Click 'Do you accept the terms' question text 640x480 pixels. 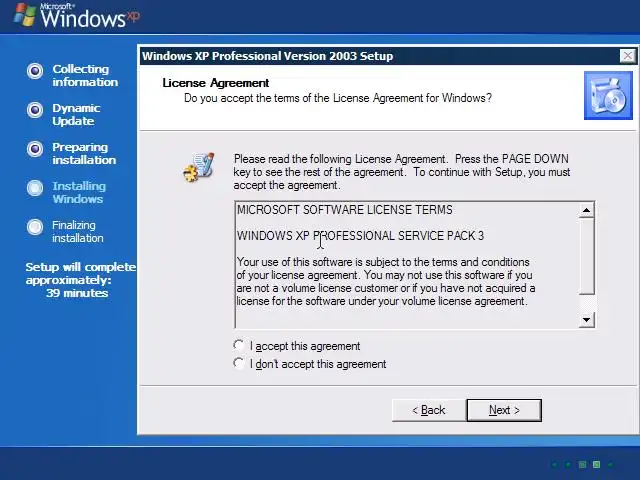click(x=338, y=98)
